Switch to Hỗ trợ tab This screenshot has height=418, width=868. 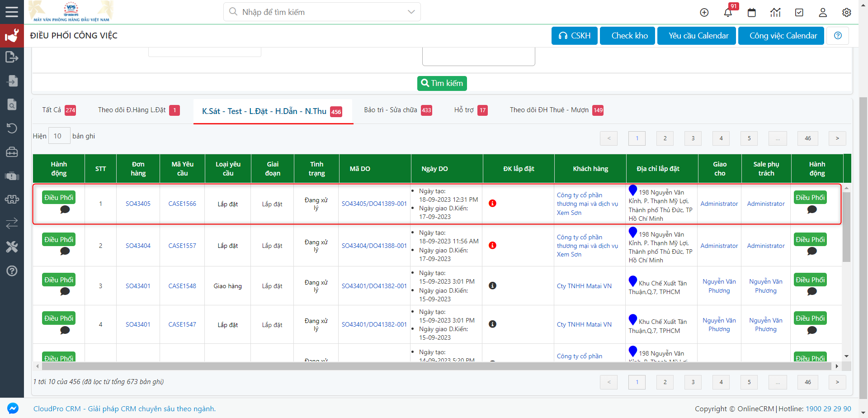pos(471,110)
